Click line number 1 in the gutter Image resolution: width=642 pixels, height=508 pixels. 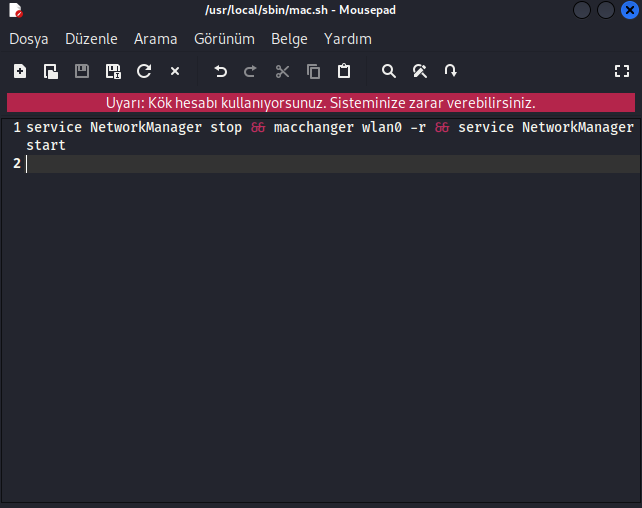pyautogui.click(x=17, y=127)
